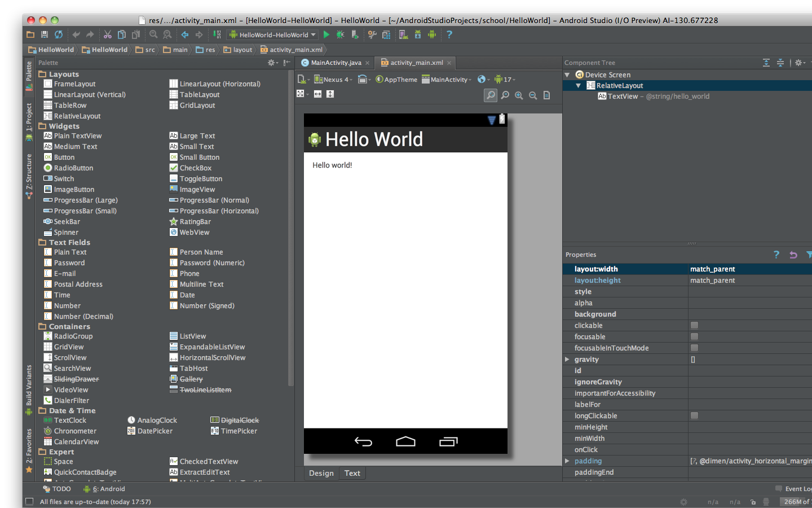This screenshot has width=812, height=508.
Task: Click AppTheme to change the preview theme
Action: 400,80
